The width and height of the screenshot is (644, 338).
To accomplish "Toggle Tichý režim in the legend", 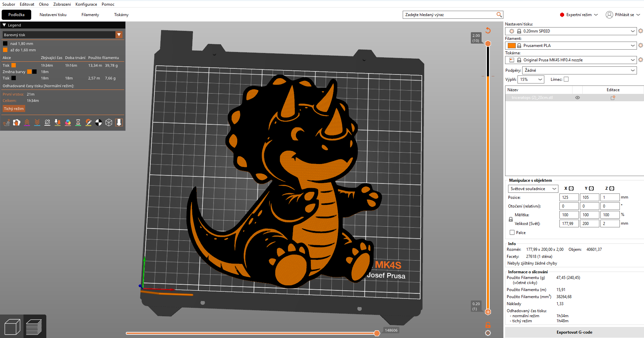I will (x=14, y=109).
